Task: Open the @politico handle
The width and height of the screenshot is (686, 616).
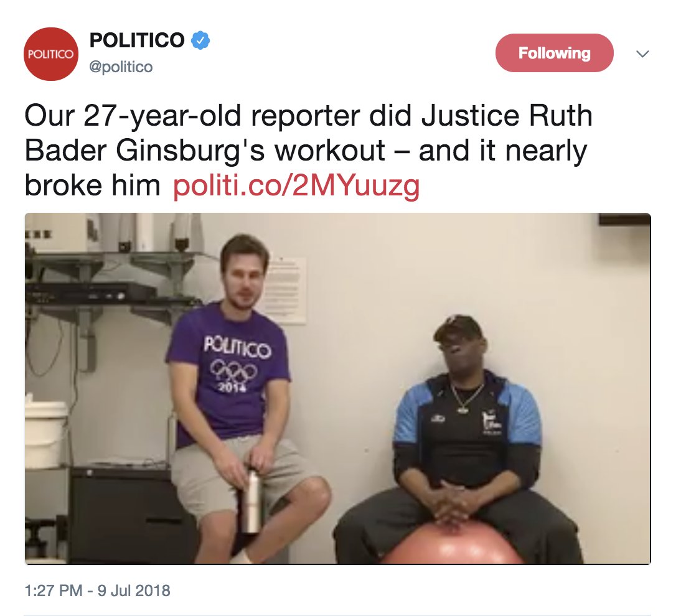Action: (121, 67)
